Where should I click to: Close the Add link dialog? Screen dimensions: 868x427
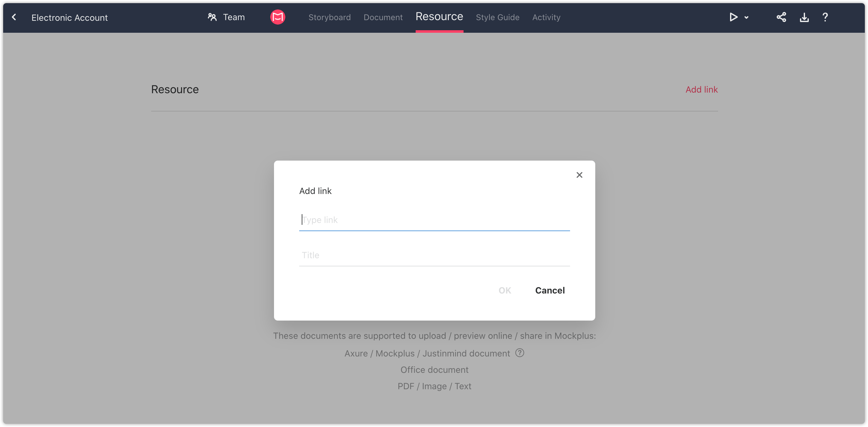pyautogui.click(x=579, y=175)
